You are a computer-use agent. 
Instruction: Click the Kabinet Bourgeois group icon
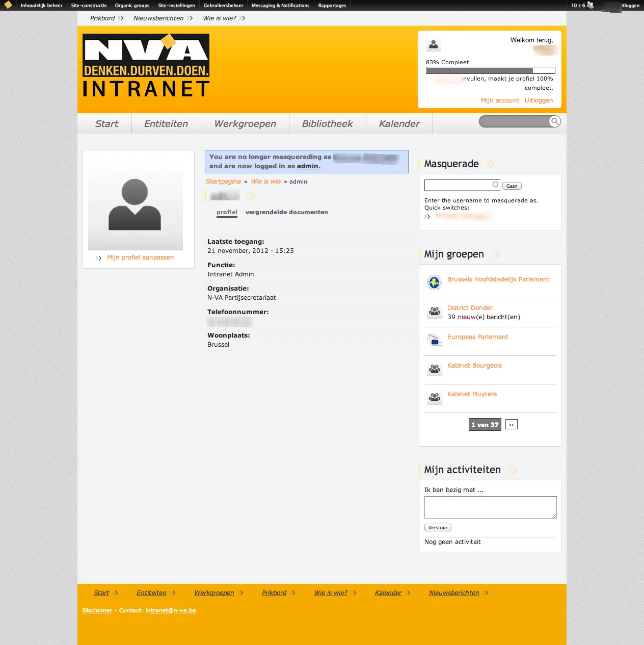[x=435, y=369]
